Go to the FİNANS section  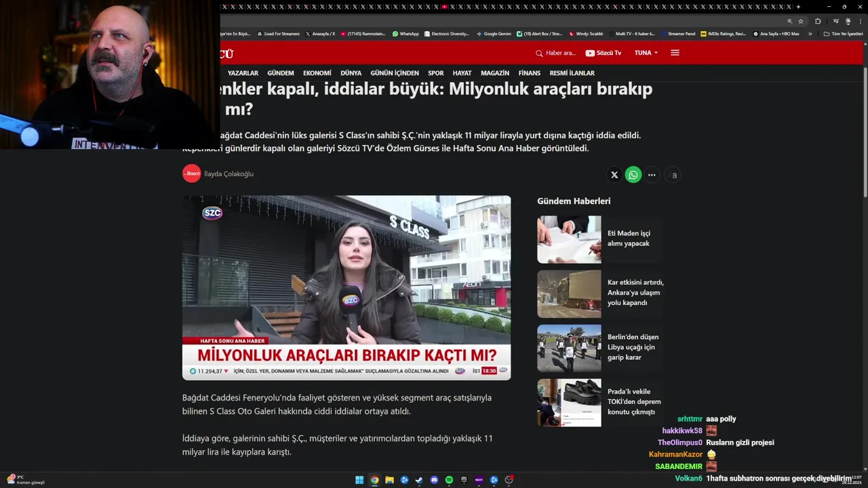pos(530,73)
